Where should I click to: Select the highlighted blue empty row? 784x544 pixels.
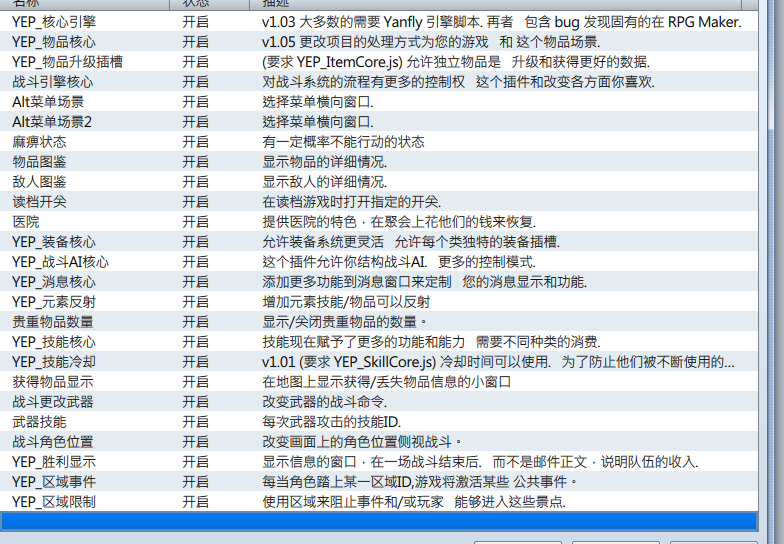379,521
